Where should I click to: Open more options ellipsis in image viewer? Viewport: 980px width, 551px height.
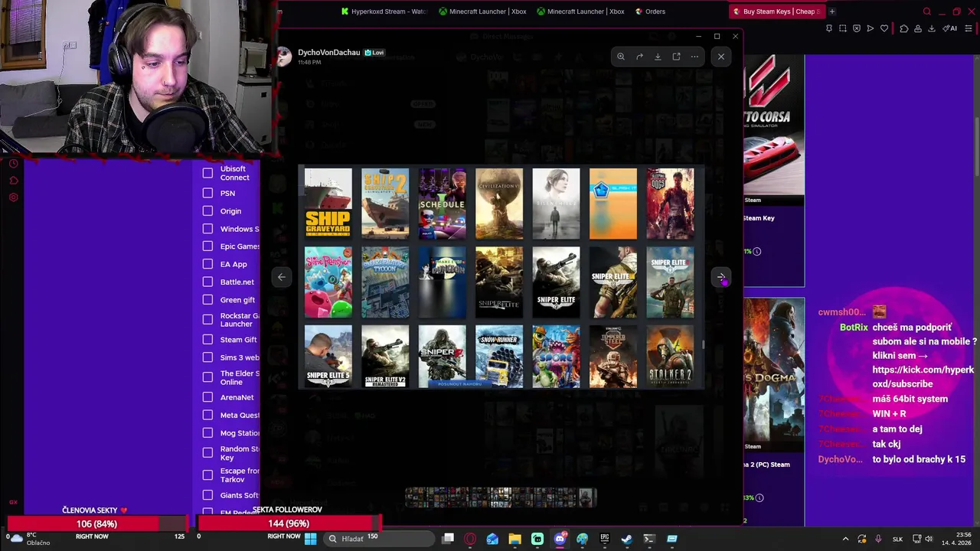click(x=694, y=57)
